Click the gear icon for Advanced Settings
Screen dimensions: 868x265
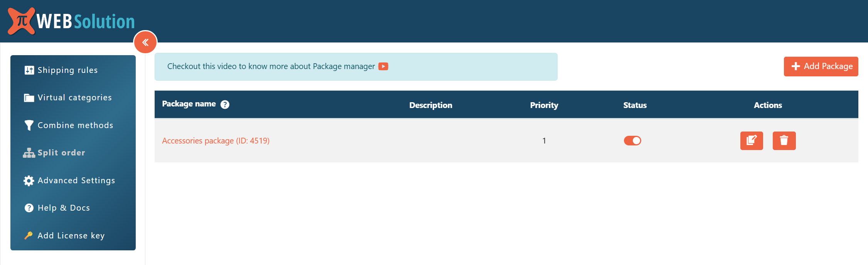29,181
